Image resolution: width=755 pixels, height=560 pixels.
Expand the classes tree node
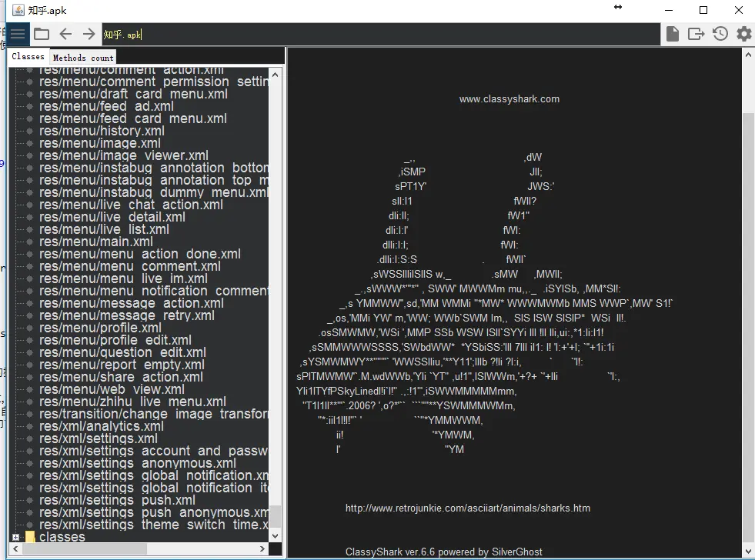[16, 537]
